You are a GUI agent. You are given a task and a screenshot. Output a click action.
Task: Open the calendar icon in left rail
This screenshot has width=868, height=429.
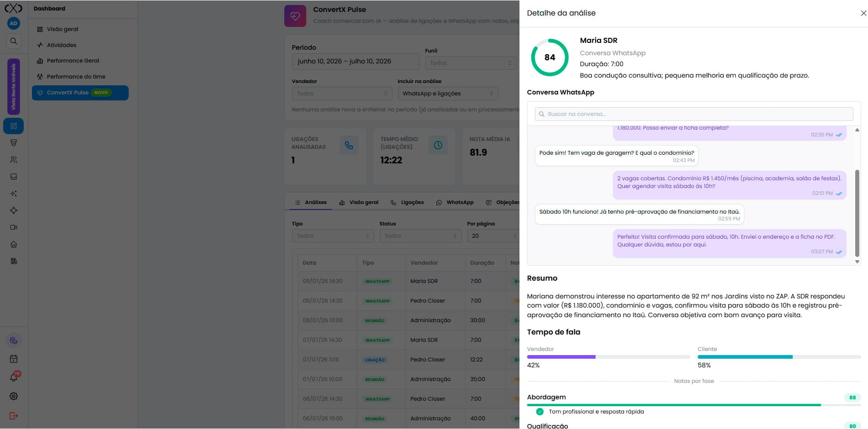14,359
